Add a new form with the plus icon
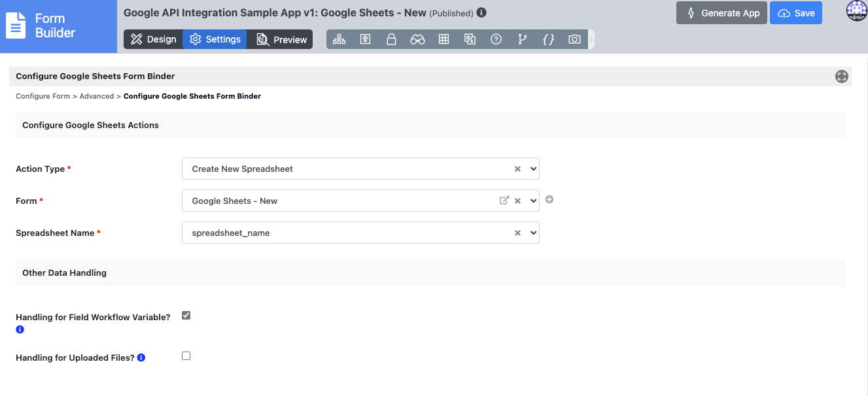Image resolution: width=868 pixels, height=396 pixels. pyautogui.click(x=549, y=199)
